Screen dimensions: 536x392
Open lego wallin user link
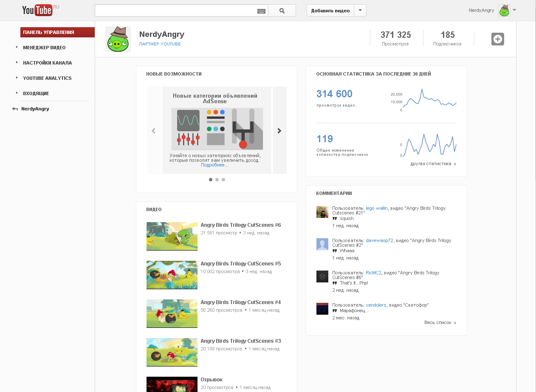(376, 208)
